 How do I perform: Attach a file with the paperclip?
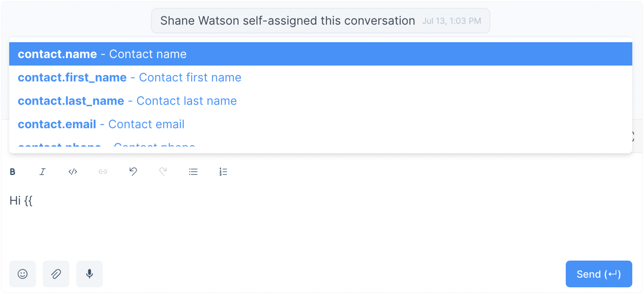56,274
